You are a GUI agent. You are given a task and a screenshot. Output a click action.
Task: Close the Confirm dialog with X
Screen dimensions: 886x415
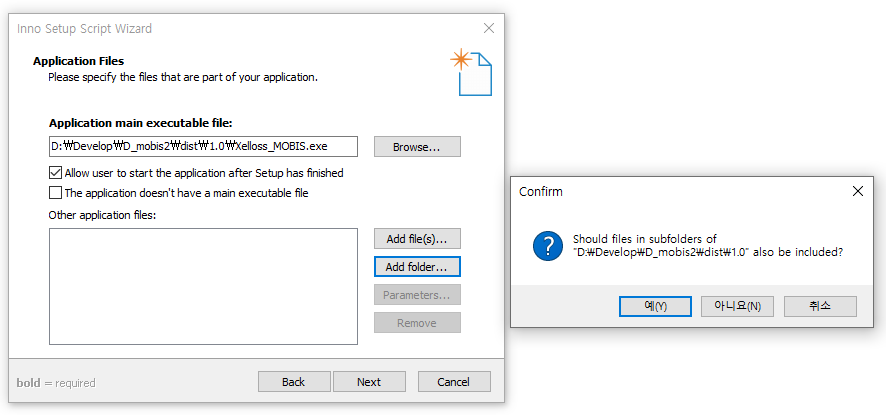point(857,192)
